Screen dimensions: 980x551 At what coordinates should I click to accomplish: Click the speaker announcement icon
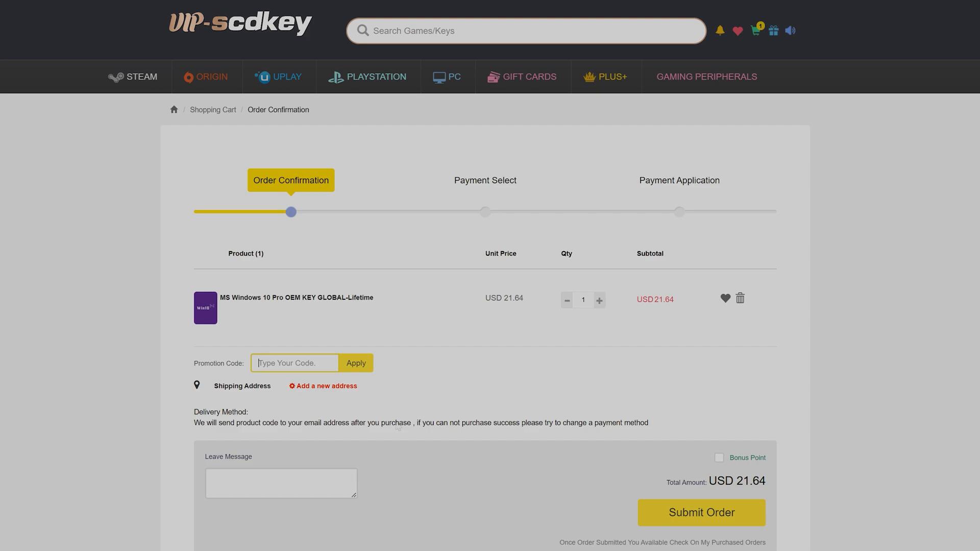(x=790, y=31)
